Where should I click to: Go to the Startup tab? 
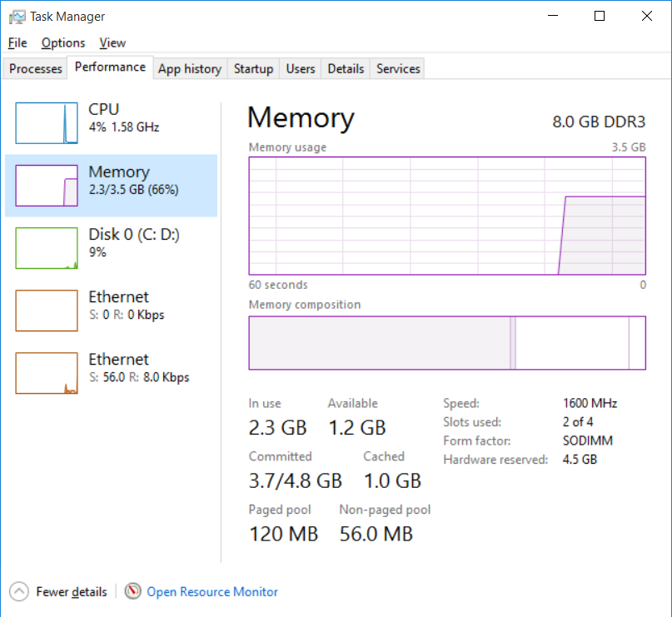(253, 69)
